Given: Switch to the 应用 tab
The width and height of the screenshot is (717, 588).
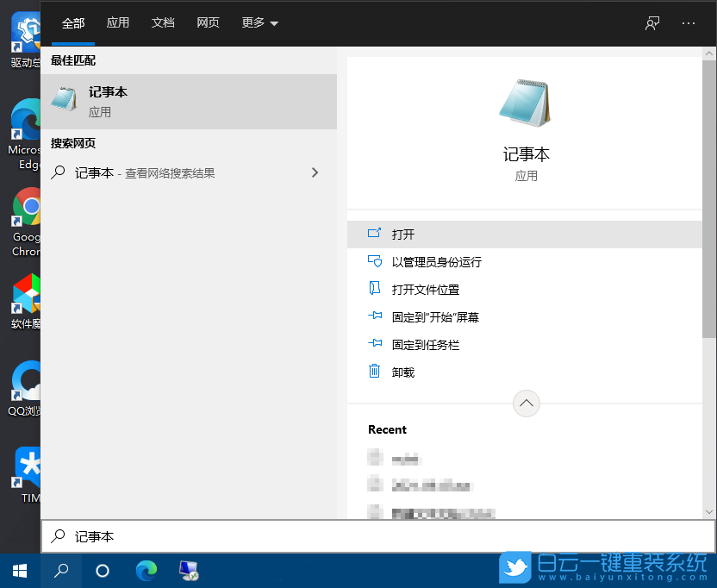Looking at the screenshot, I should [x=118, y=23].
